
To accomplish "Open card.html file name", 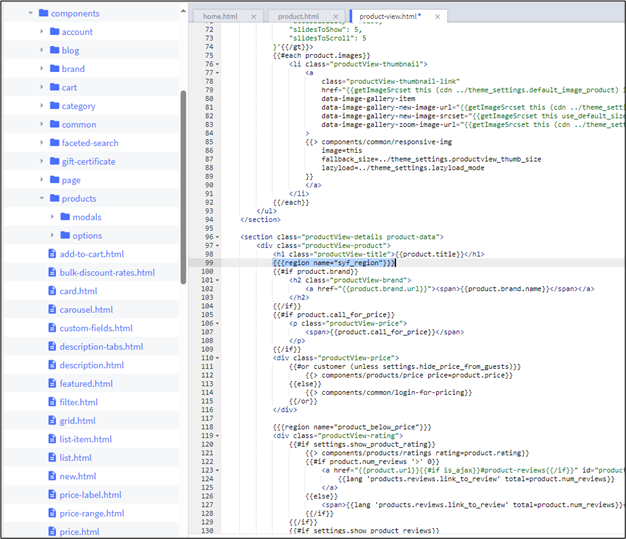I will [78, 291].
